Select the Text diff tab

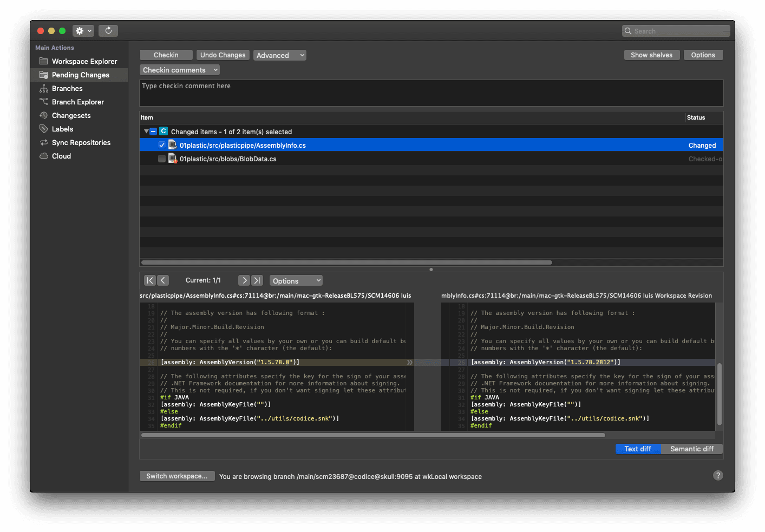pyautogui.click(x=638, y=449)
